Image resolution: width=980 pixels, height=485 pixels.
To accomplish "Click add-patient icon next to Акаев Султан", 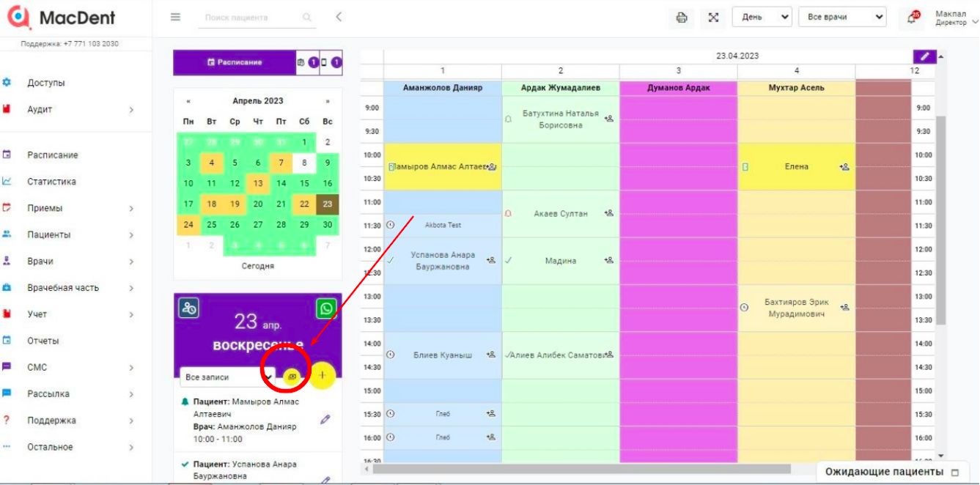I will (608, 213).
